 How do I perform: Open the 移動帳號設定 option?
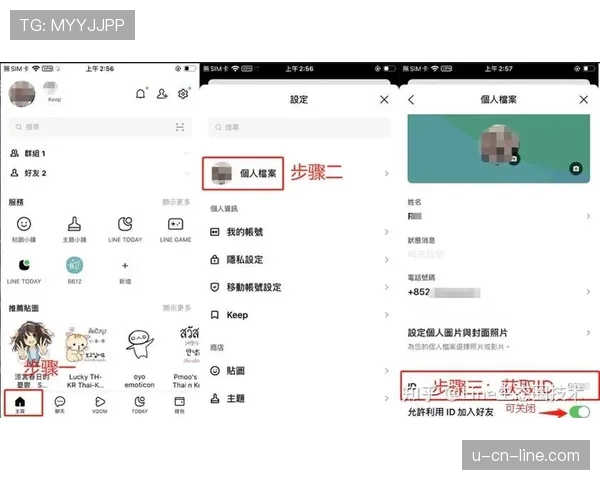299,287
